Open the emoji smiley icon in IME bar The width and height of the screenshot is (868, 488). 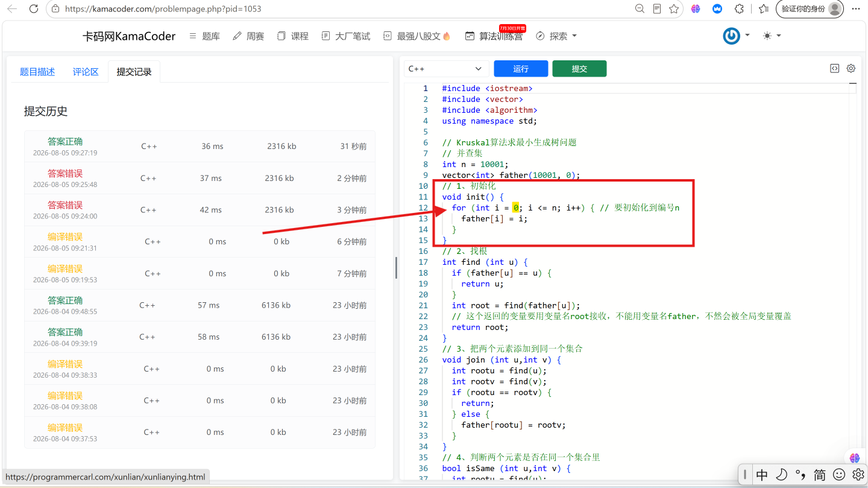(x=839, y=475)
